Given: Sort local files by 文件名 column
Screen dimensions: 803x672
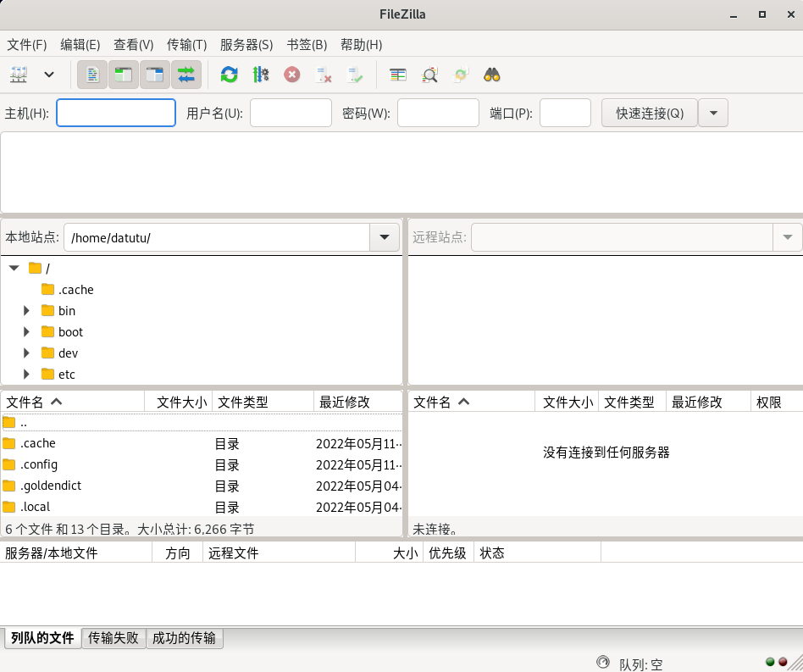Looking at the screenshot, I should [x=73, y=402].
